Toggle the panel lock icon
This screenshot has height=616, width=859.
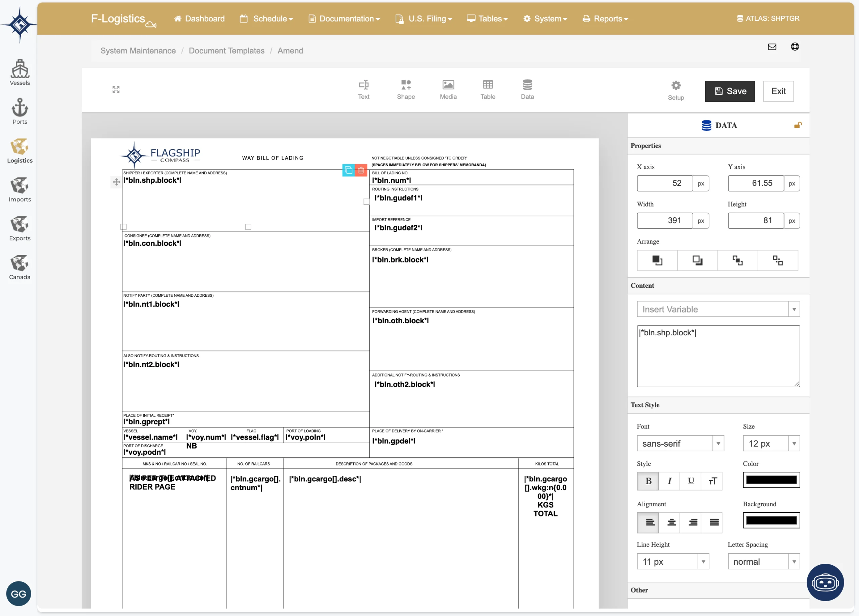(798, 125)
